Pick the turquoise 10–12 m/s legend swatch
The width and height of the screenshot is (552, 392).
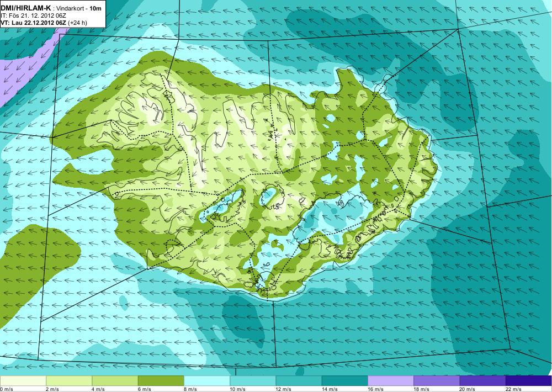[253, 381]
